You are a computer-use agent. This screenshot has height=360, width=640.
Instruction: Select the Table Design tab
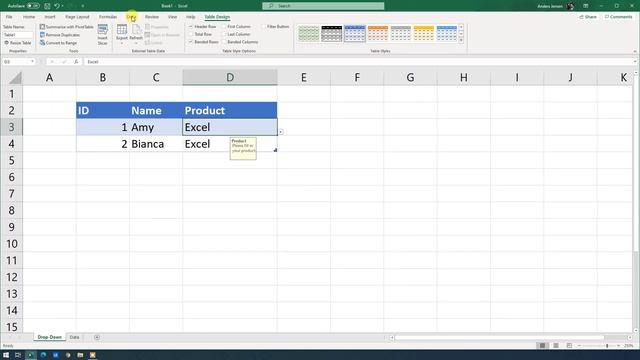[217, 17]
